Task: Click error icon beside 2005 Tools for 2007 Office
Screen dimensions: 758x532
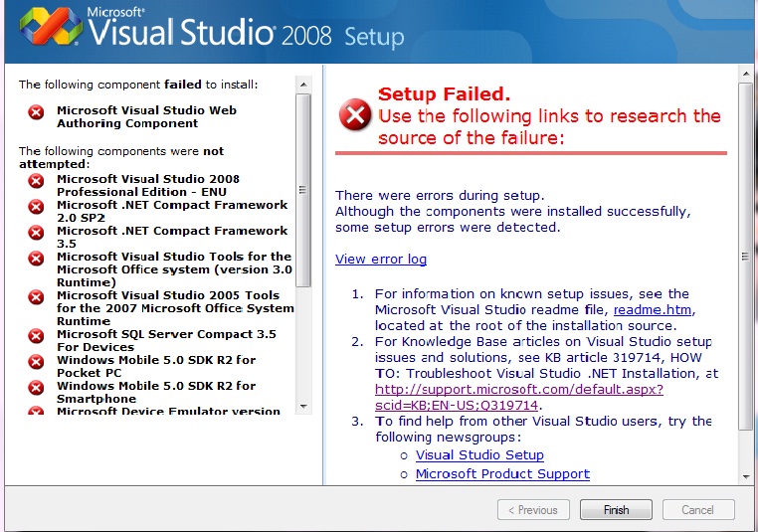Action: [36, 297]
